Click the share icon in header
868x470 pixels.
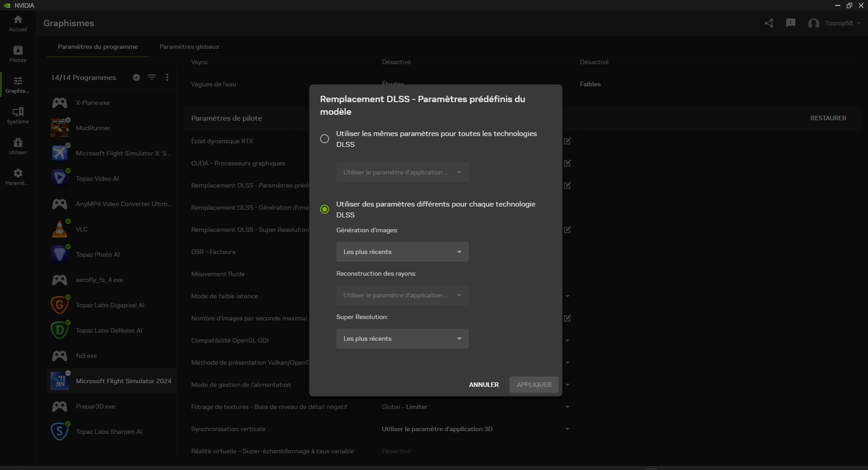pyautogui.click(x=769, y=23)
